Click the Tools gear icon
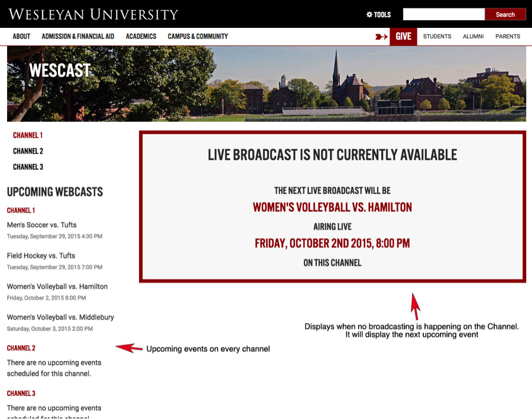The height and width of the screenshot is (419, 532). pos(369,15)
